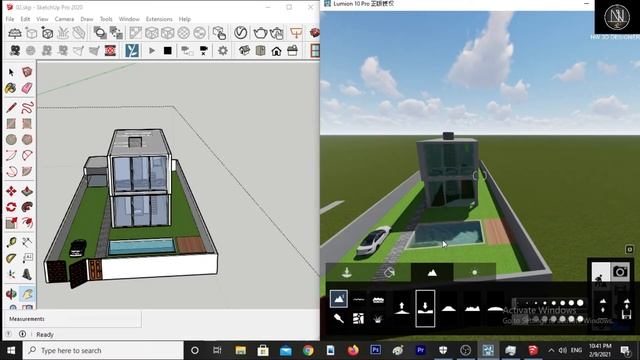Choose the Lower terrain tool in Lumion
640x360 pixels.
coord(425,308)
